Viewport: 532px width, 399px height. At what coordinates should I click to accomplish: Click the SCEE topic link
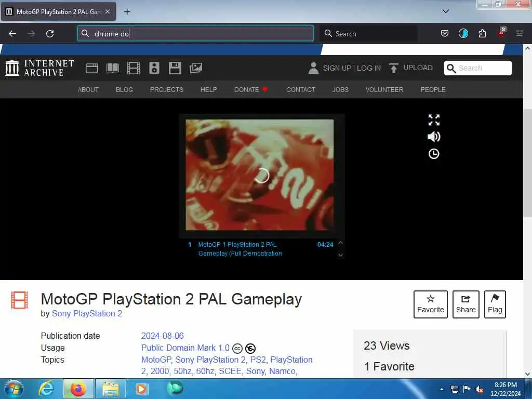tap(229, 371)
